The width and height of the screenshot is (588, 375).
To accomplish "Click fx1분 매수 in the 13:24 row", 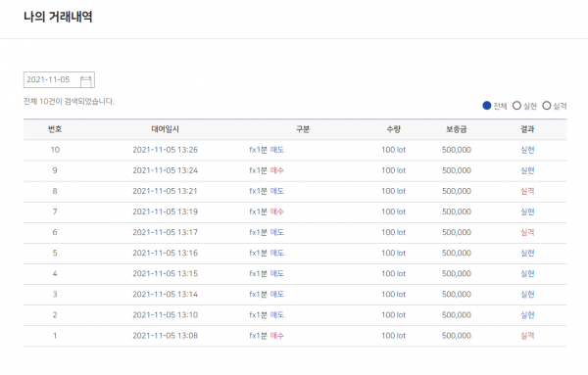I will pos(267,170).
